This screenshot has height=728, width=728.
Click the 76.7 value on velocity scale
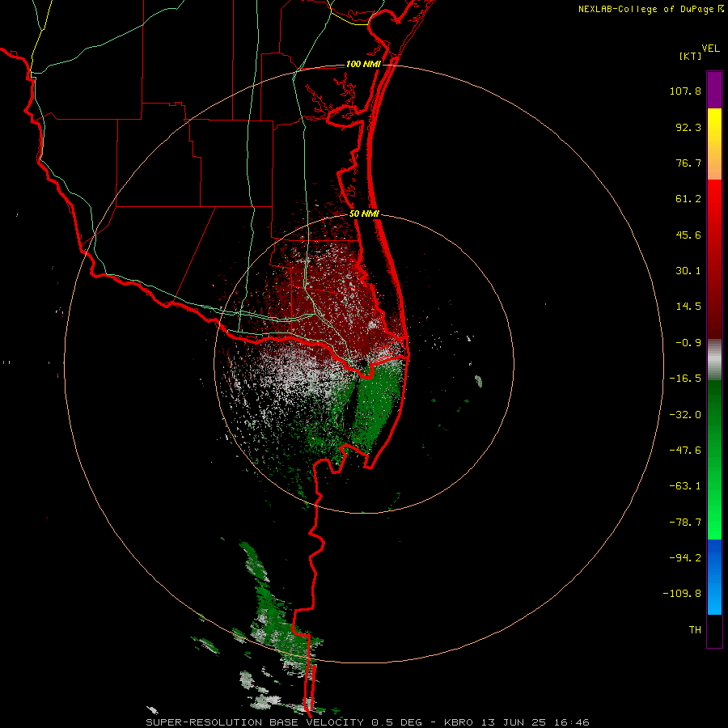(x=688, y=163)
